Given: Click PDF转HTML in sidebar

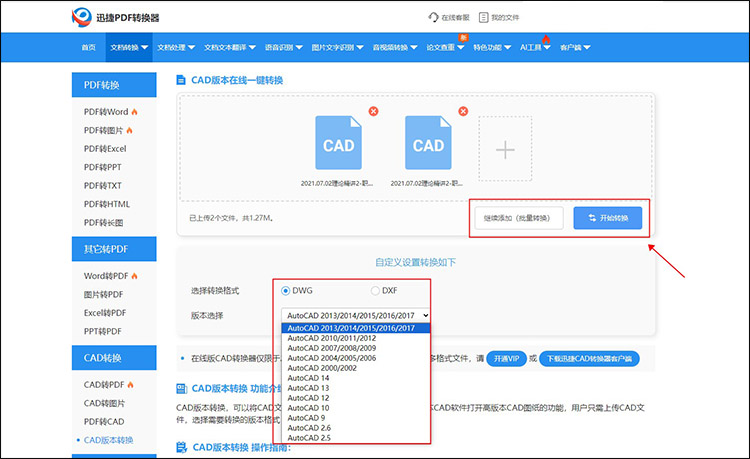Looking at the screenshot, I should pos(107,204).
